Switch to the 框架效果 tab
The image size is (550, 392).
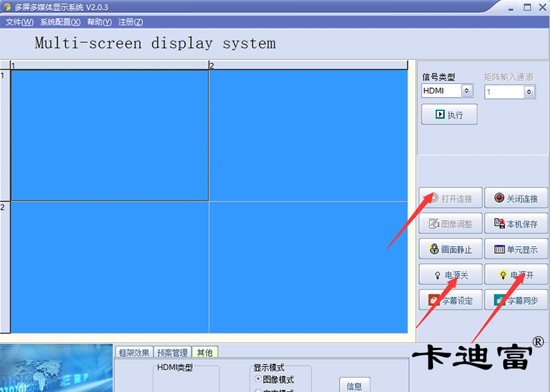tap(134, 352)
